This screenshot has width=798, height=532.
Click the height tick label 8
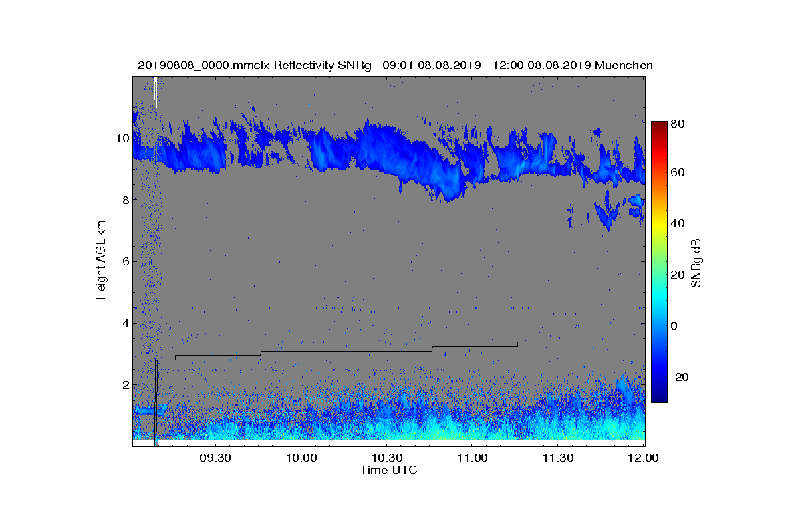(125, 200)
